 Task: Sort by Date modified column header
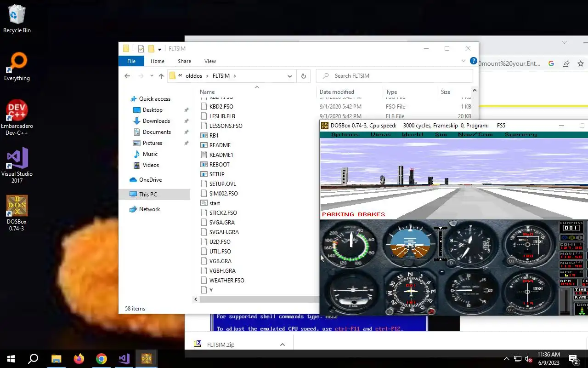tap(337, 92)
